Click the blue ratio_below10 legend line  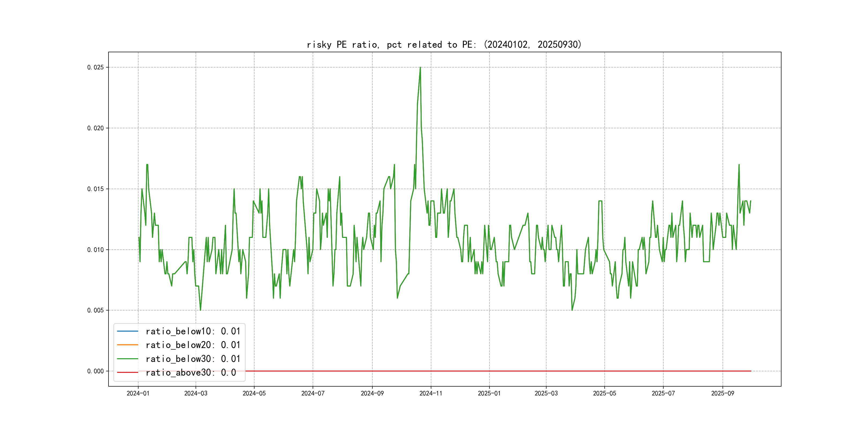click(127, 331)
